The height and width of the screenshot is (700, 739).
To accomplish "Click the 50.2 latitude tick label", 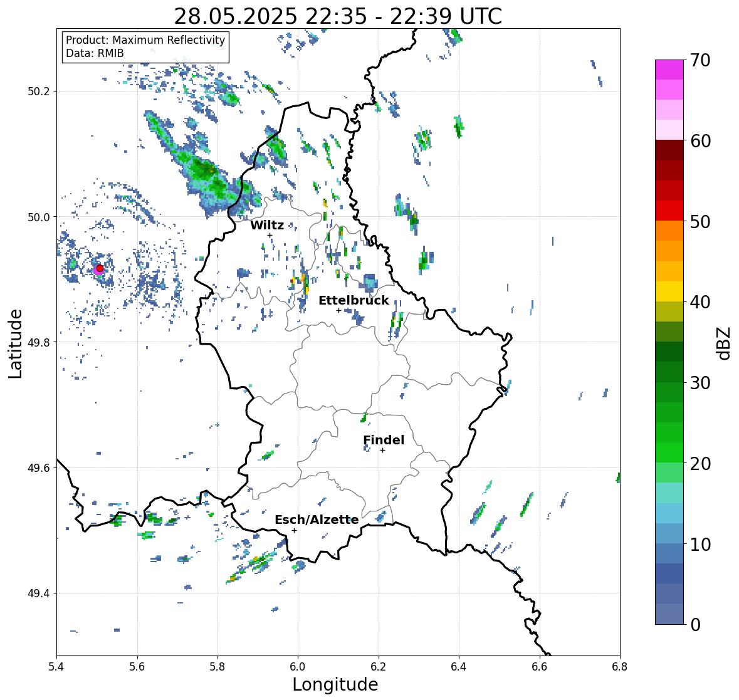I will (39, 91).
